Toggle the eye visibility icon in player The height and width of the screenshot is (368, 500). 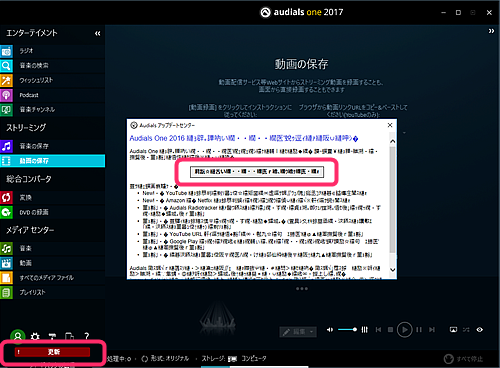point(480,330)
